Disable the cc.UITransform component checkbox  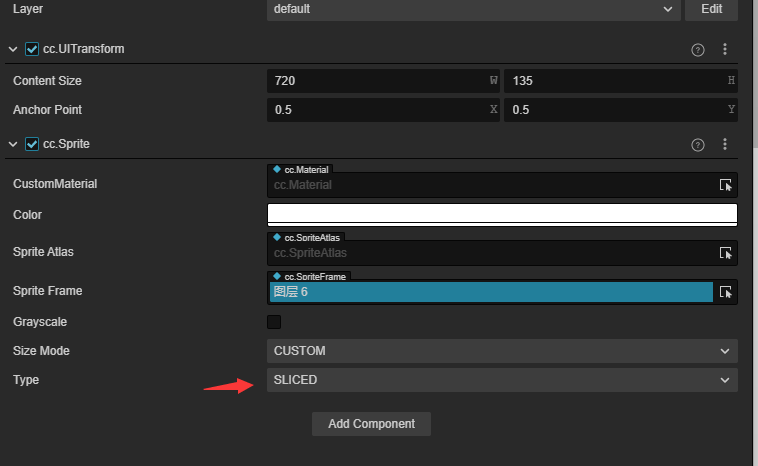point(32,49)
